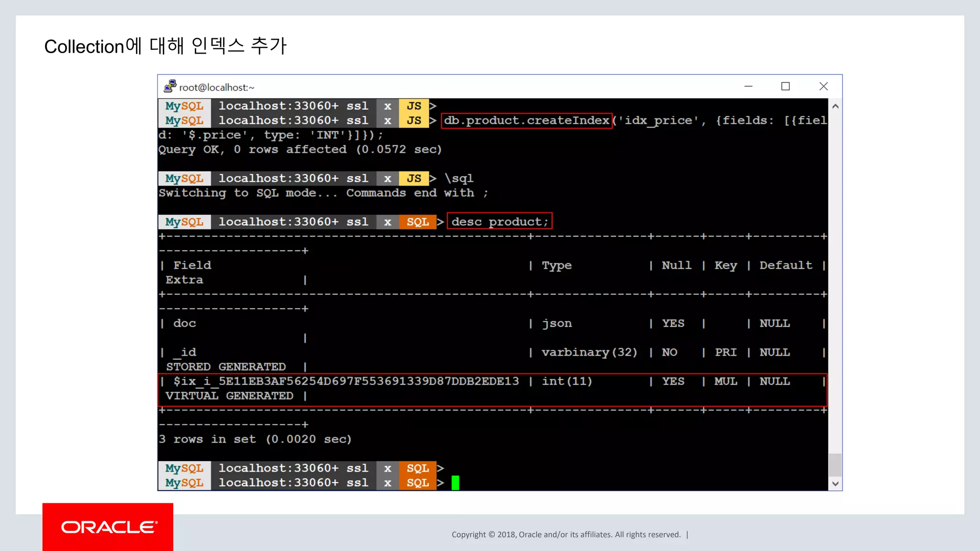
Task: Click the yellow JS mode badge on the \sql prompt
Action: tap(413, 178)
